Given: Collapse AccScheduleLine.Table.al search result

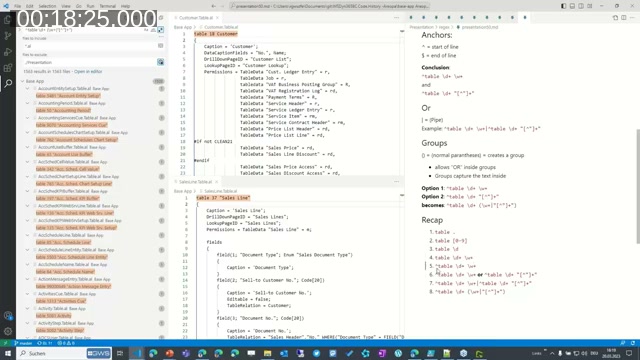Looking at the screenshot, I should click(x=28, y=236).
